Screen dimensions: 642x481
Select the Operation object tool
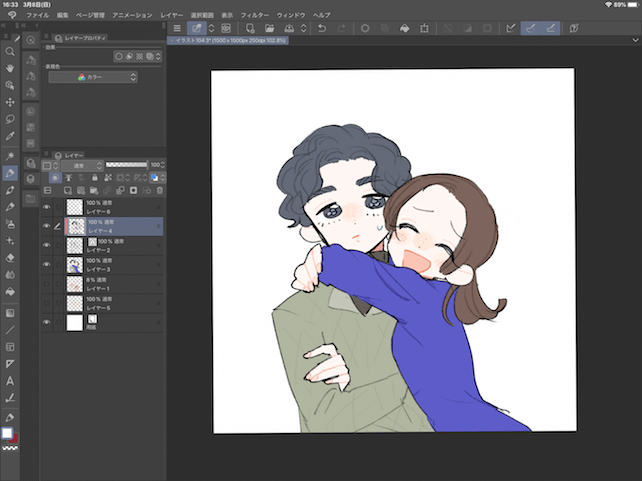pyautogui.click(x=10, y=85)
